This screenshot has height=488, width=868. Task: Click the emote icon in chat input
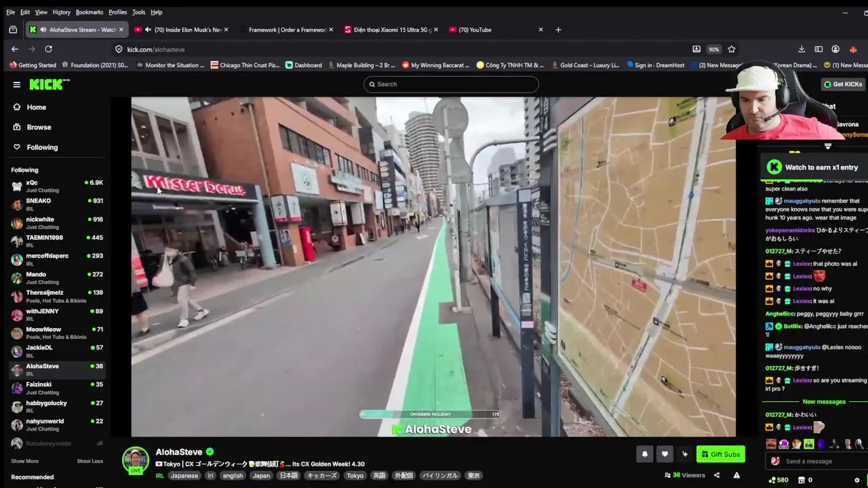pos(775,461)
